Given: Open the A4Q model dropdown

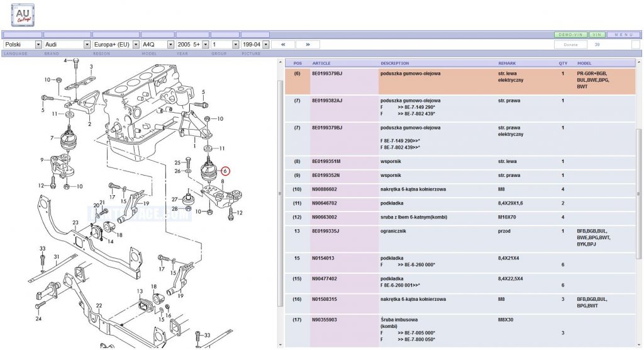Looking at the screenshot, I should [158, 45].
